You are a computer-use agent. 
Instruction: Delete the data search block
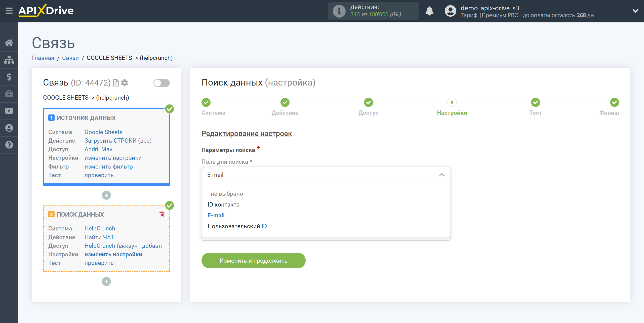tap(162, 214)
